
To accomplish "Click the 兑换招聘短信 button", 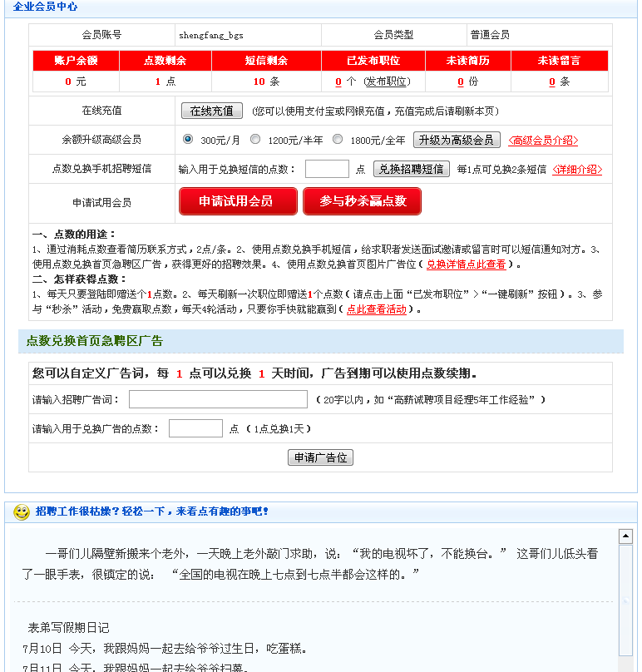I will tap(412, 169).
